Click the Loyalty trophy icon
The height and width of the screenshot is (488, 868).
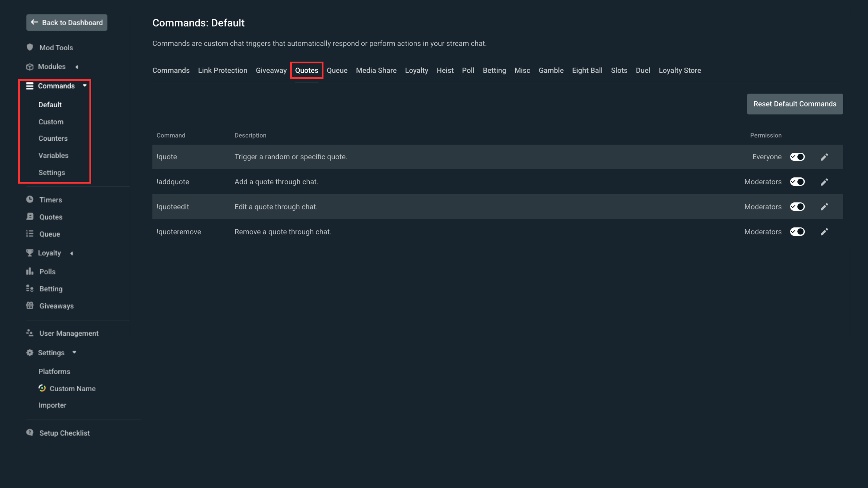coord(30,252)
